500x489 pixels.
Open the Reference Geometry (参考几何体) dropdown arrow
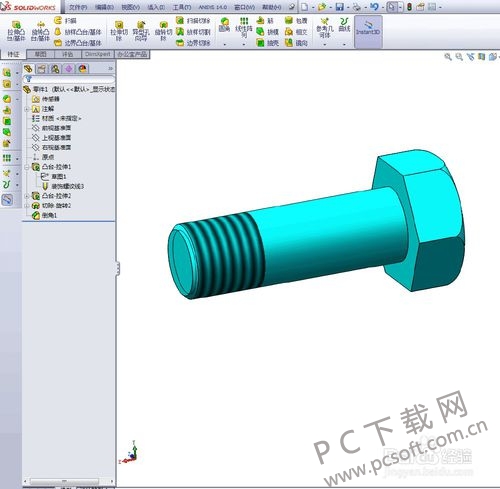coord(325,44)
